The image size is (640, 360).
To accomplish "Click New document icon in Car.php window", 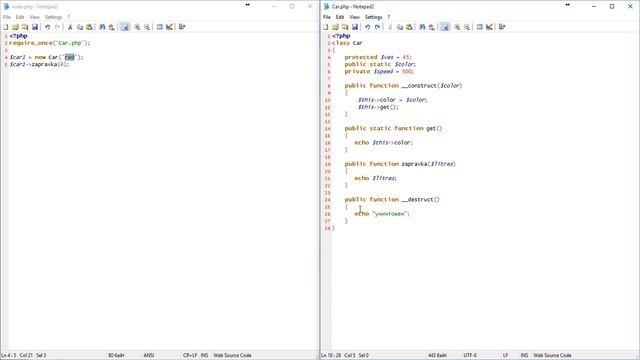I will click(326, 27).
